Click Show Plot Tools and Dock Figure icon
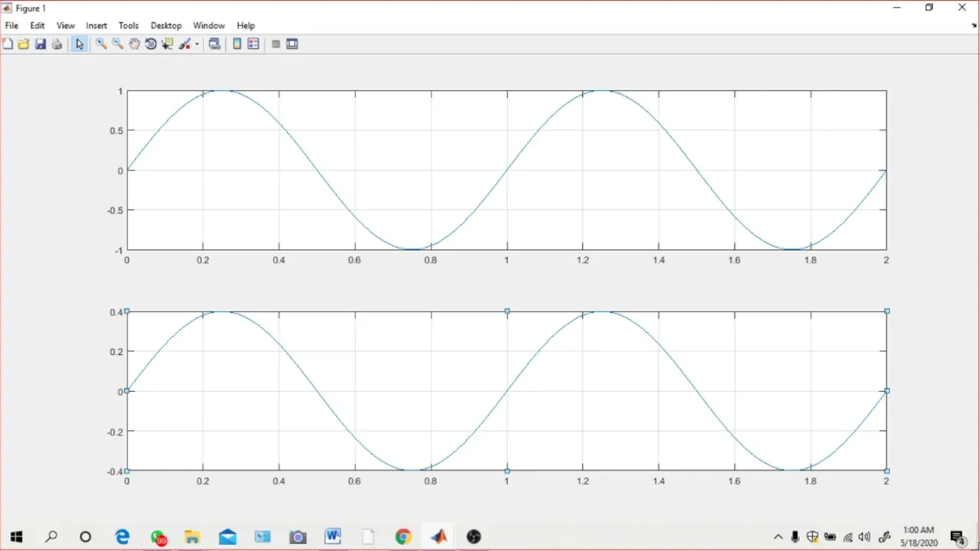Viewport: 980px width, 551px height. 292,44
